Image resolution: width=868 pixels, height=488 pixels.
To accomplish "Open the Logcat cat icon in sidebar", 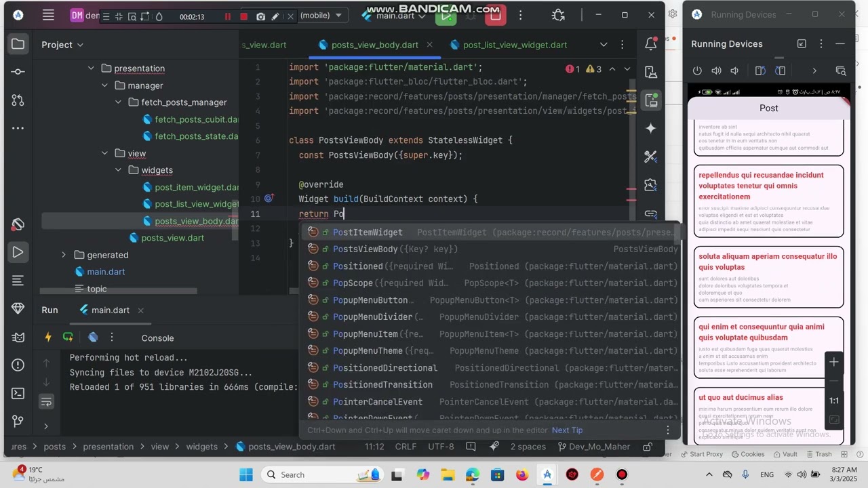I will coord(18,337).
